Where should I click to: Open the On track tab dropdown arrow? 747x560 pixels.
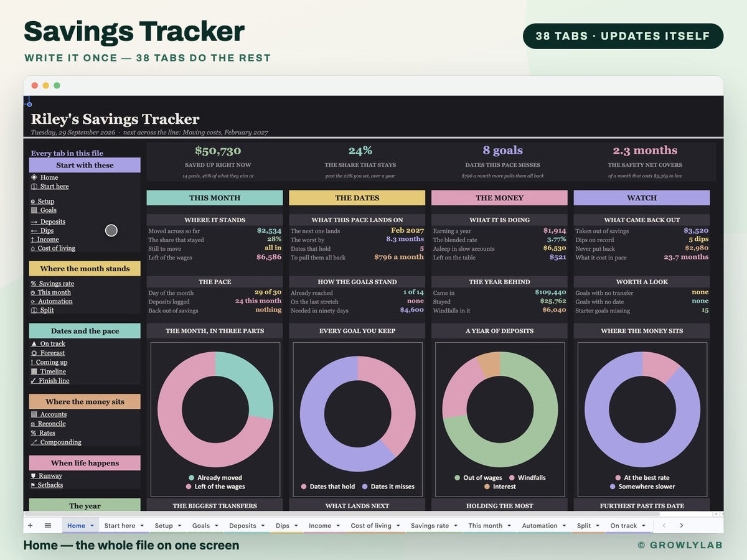644,526
